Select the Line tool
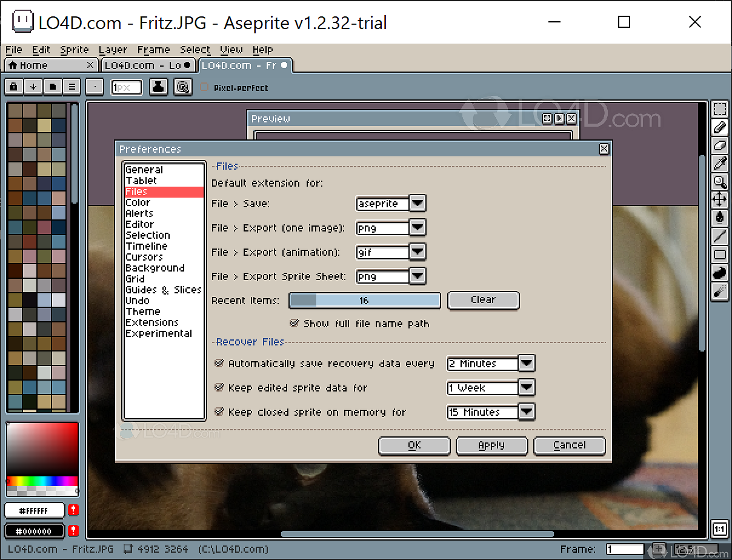The height and width of the screenshot is (560, 732). point(720,235)
